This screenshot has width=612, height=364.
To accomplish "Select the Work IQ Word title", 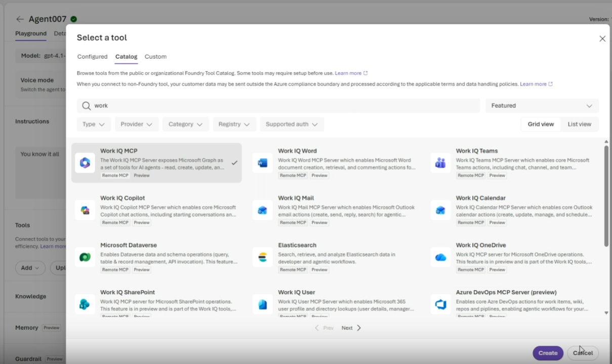I will [x=297, y=151].
